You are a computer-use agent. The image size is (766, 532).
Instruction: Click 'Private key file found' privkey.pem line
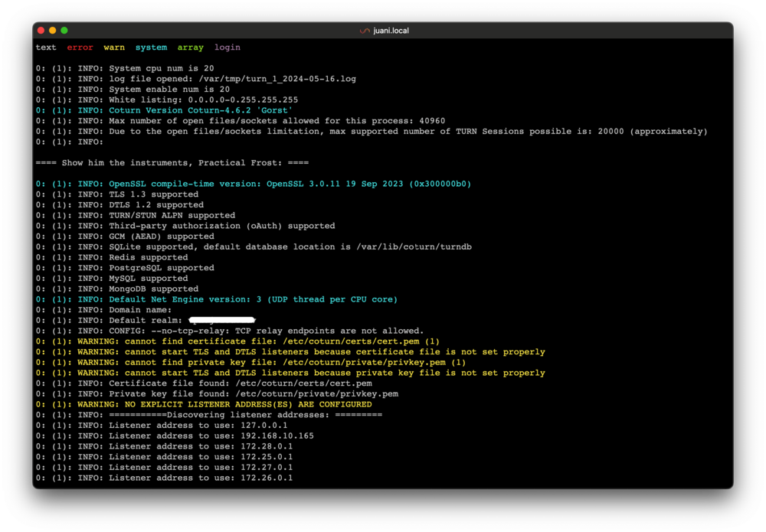pos(217,394)
